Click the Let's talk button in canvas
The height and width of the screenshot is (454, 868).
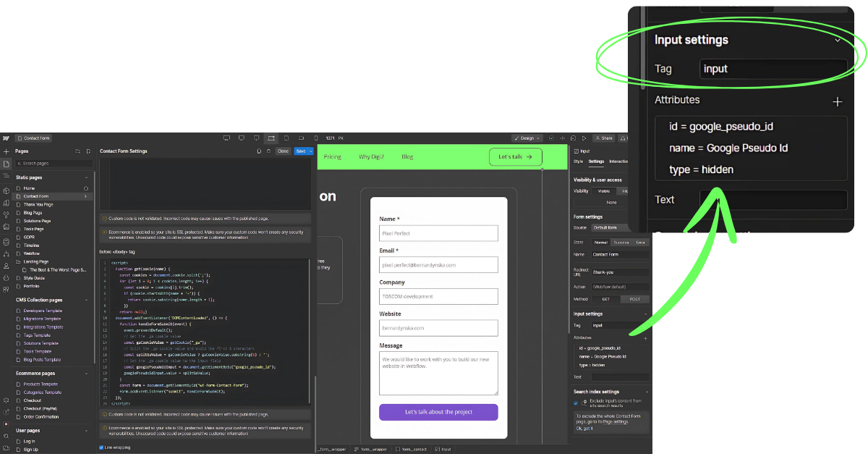(x=516, y=156)
